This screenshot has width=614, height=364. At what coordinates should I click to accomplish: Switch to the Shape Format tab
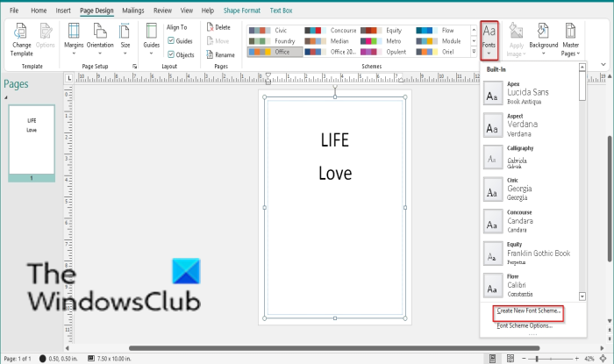(241, 11)
